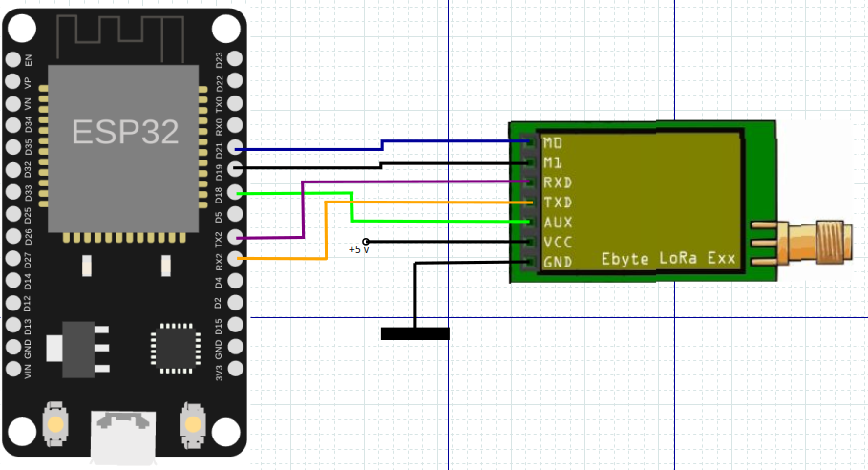This screenshot has width=868, height=470.
Task: Click the RX2 pin pad with orange wire
Action: pos(235,258)
